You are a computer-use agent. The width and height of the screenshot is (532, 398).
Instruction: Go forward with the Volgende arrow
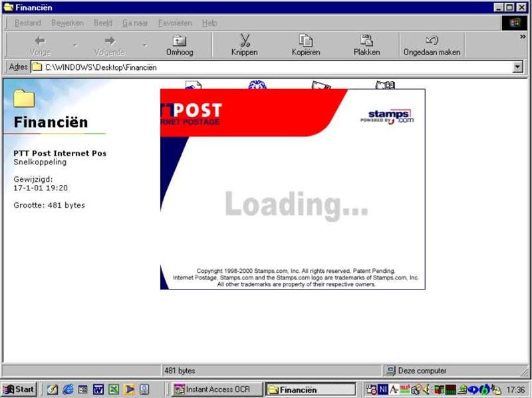click(x=110, y=45)
